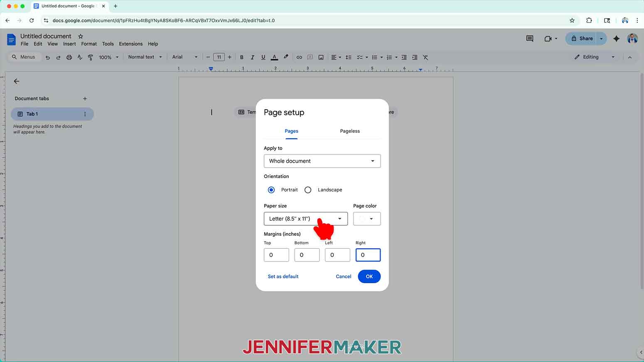Viewport: 644px width, 362px height.
Task: Open comment history speech-bubble icon
Action: tap(530, 39)
